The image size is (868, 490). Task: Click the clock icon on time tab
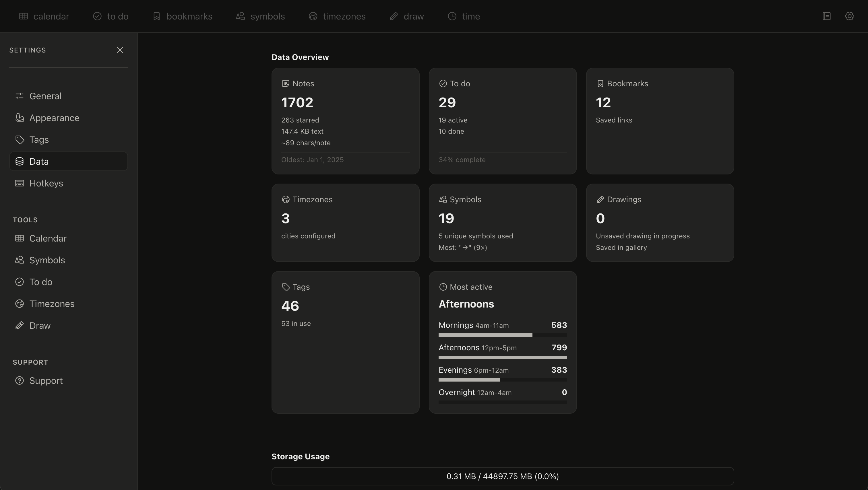452,16
